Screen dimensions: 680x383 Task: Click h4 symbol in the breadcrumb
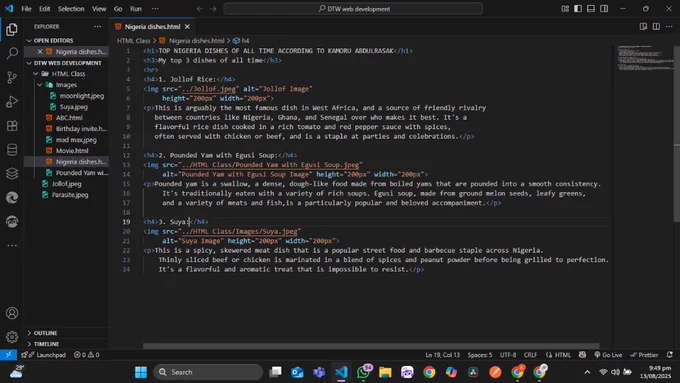pyautogui.click(x=241, y=40)
